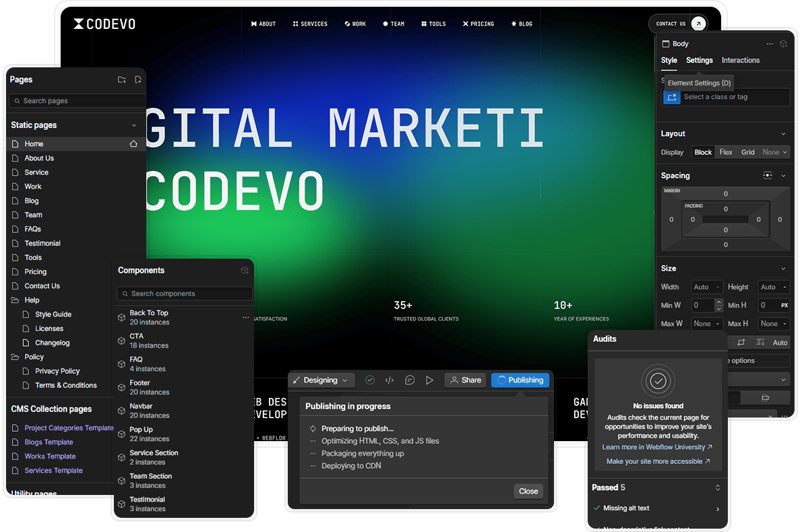Switch to the Interactions tab
802x532 pixels.
741,61
